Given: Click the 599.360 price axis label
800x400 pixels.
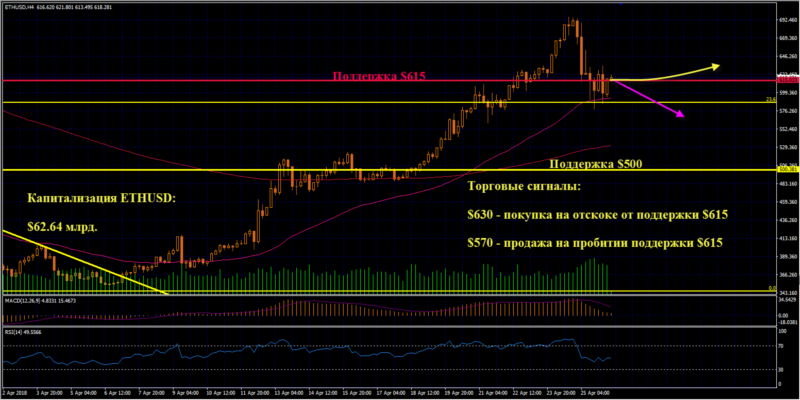Looking at the screenshot, I should click(x=787, y=93).
